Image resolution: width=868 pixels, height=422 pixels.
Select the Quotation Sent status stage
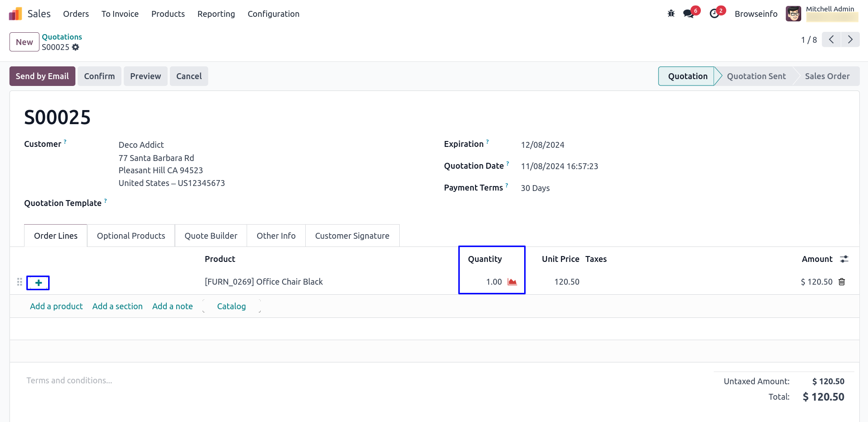[x=756, y=76]
